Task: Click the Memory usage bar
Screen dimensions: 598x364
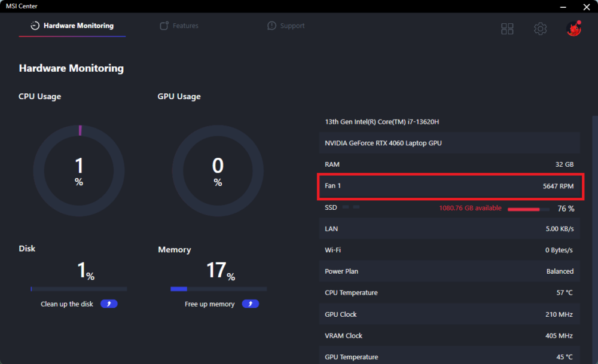Action: [x=218, y=289]
